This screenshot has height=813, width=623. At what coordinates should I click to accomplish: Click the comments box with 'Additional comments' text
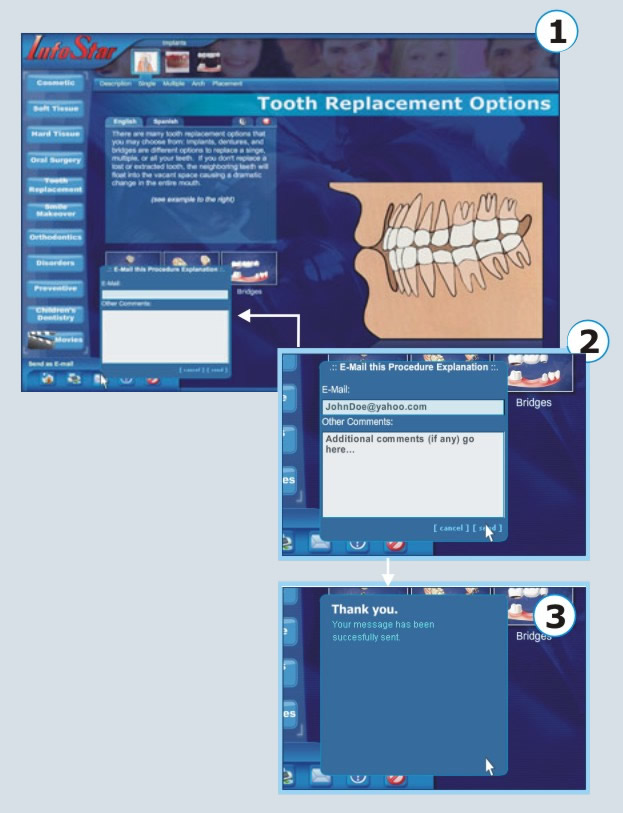413,474
